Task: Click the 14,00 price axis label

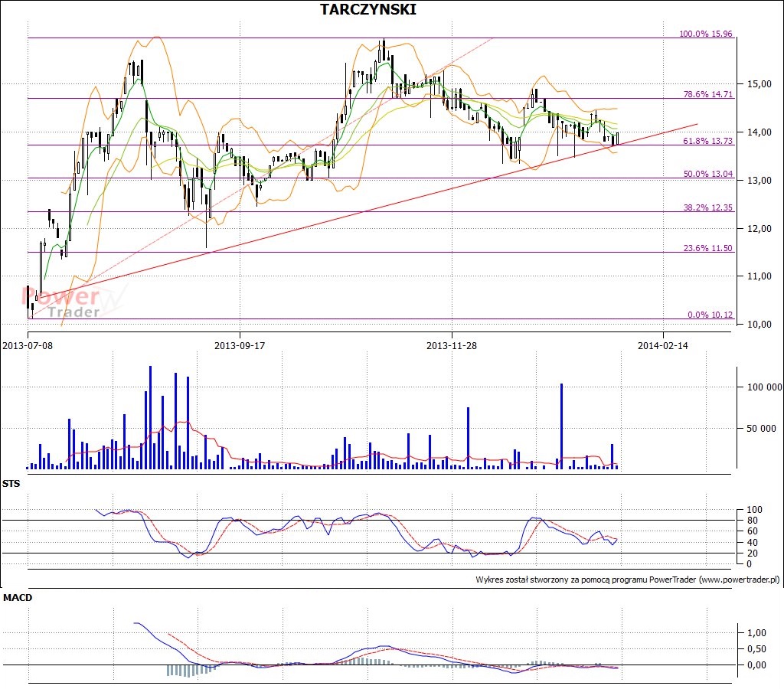Action: [x=759, y=132]
